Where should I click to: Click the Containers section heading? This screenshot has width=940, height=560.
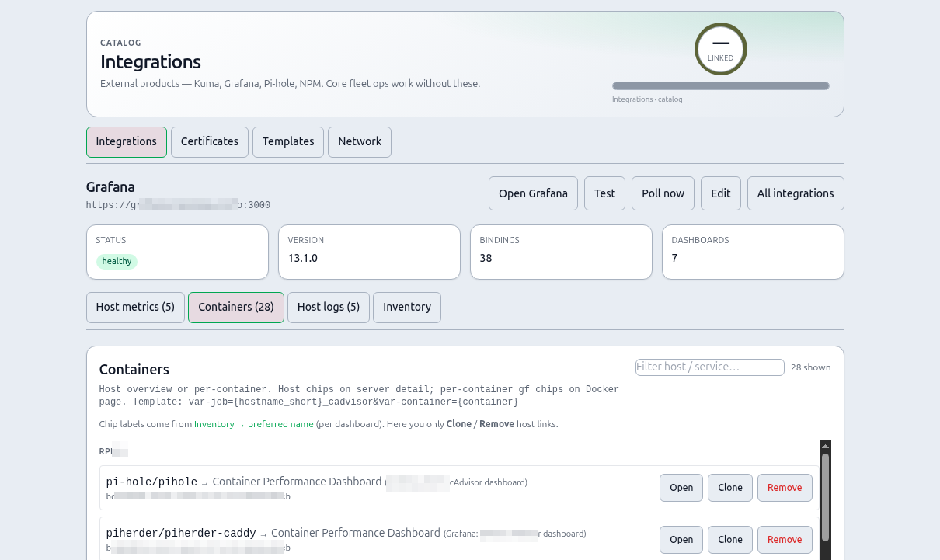[134, 370]
